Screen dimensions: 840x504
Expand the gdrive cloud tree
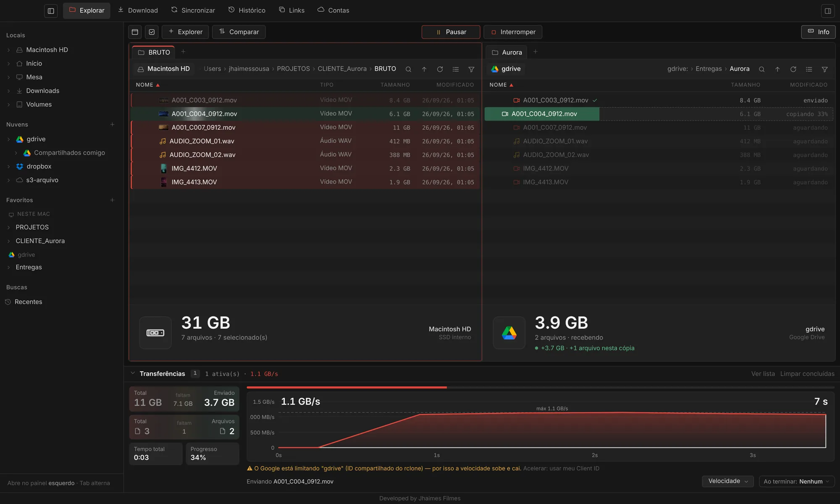(x=8, y=139)
